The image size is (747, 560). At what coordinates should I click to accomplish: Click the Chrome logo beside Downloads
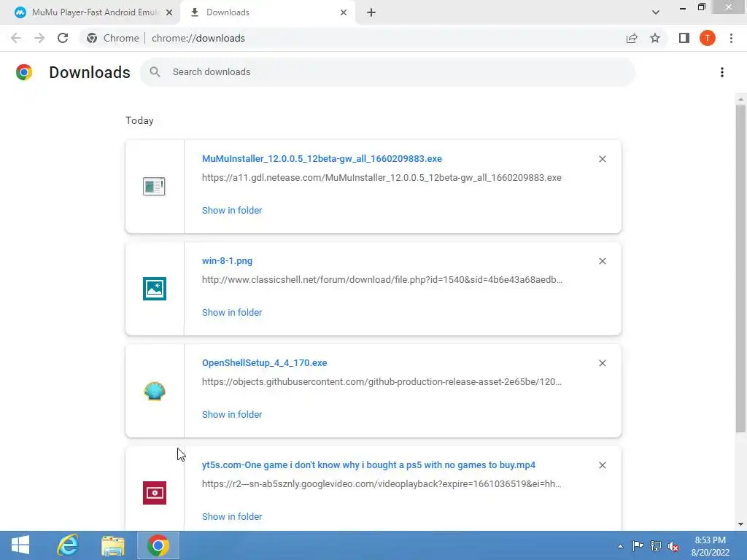(24, 72)
